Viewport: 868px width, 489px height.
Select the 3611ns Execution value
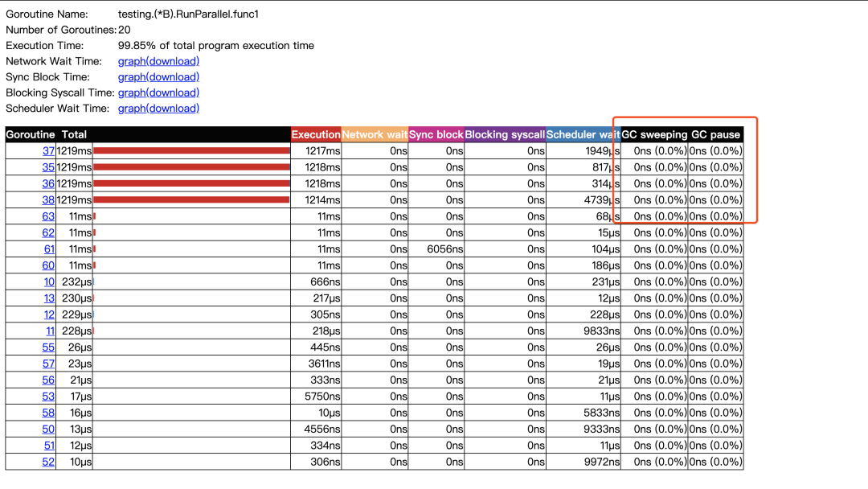325,364
